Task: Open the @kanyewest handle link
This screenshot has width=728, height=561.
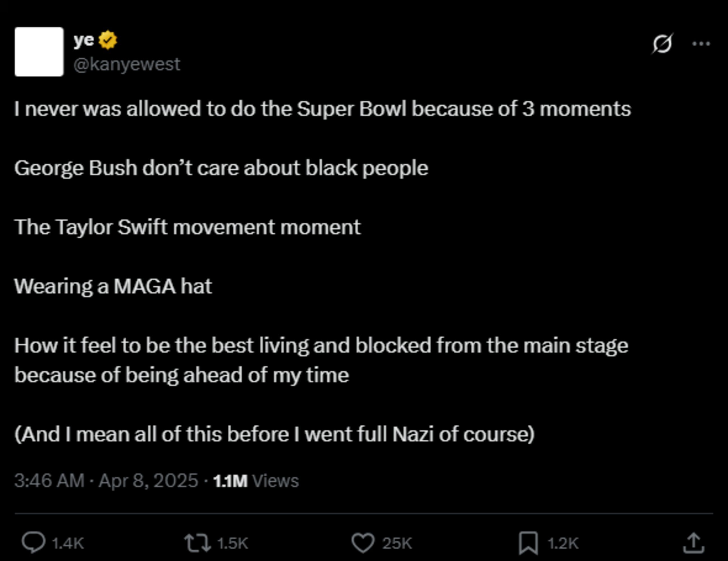Action: coord(127,64)
